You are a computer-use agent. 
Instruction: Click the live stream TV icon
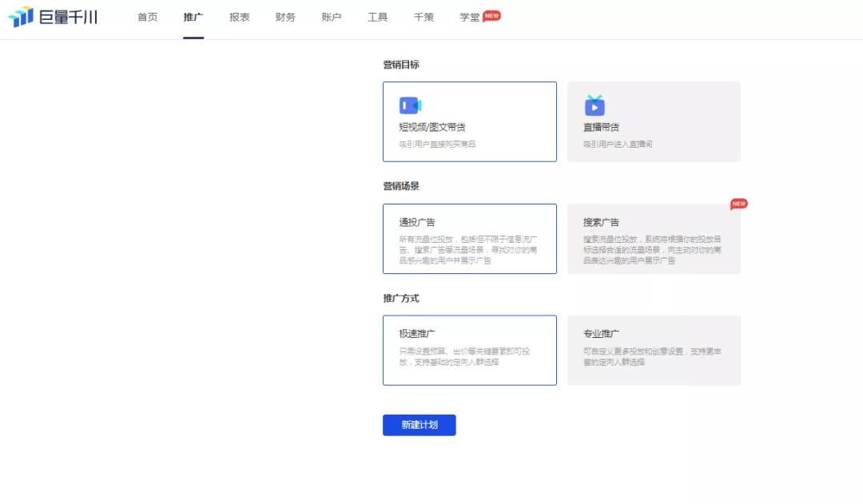(x=595, y=105)
